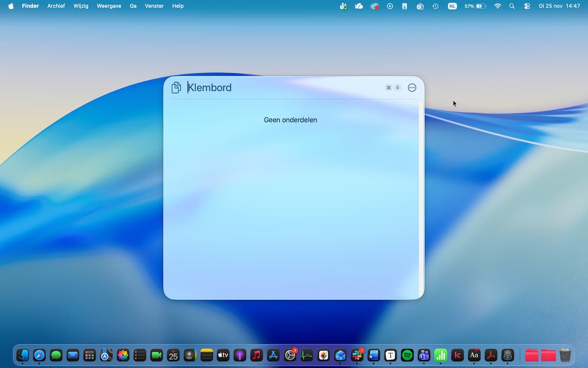Image resolution: width=588 pixels, height=368 pixels.
Task: Click the Time Machine menu bar icon
Action: [435, 6]
